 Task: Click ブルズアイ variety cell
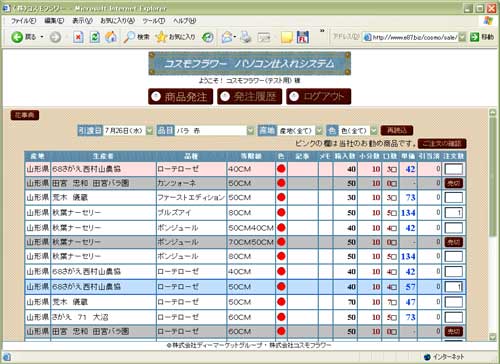[191, 213]
